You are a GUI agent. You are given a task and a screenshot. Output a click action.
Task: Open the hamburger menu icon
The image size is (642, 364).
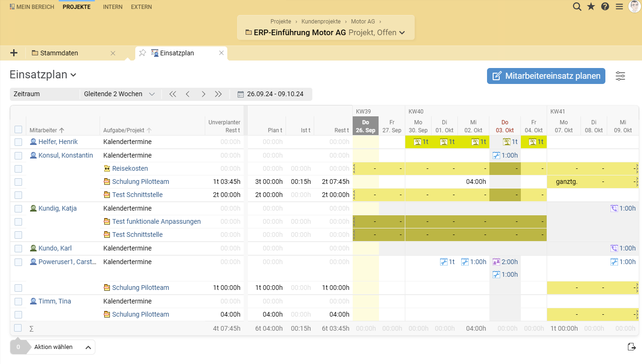(x=619, y=7)
